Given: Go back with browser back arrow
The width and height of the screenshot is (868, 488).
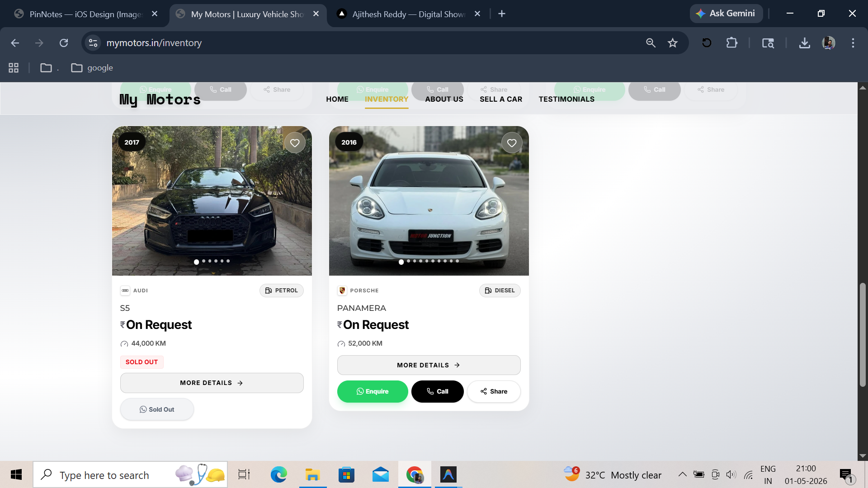Looking at the screenshot, I should 15,43.
